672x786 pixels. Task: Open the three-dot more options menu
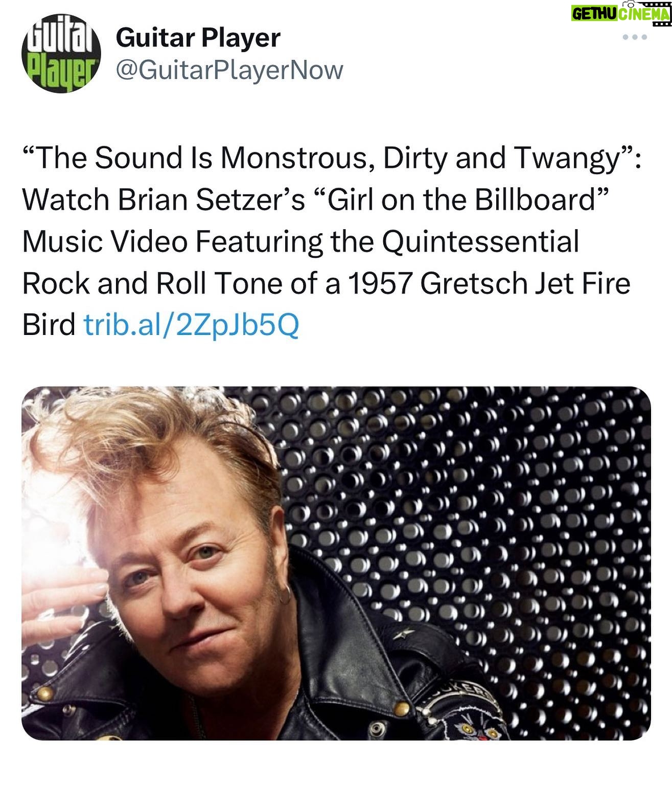(635, 37)
